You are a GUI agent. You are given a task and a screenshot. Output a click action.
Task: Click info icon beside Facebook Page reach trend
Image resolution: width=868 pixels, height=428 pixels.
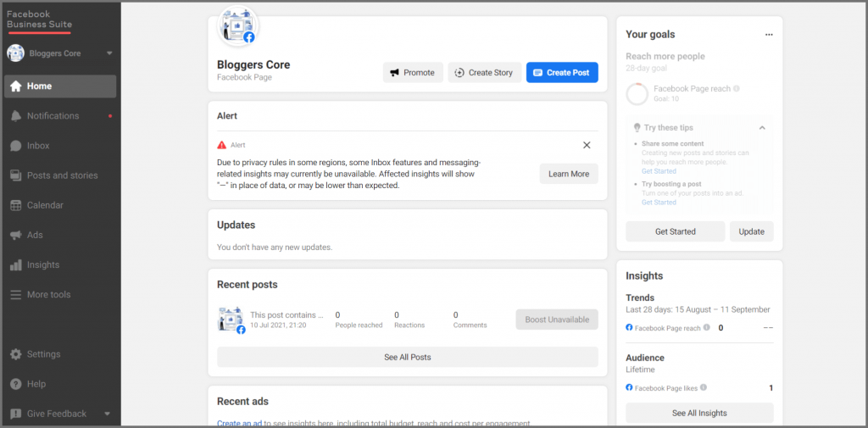pos(706,328)
